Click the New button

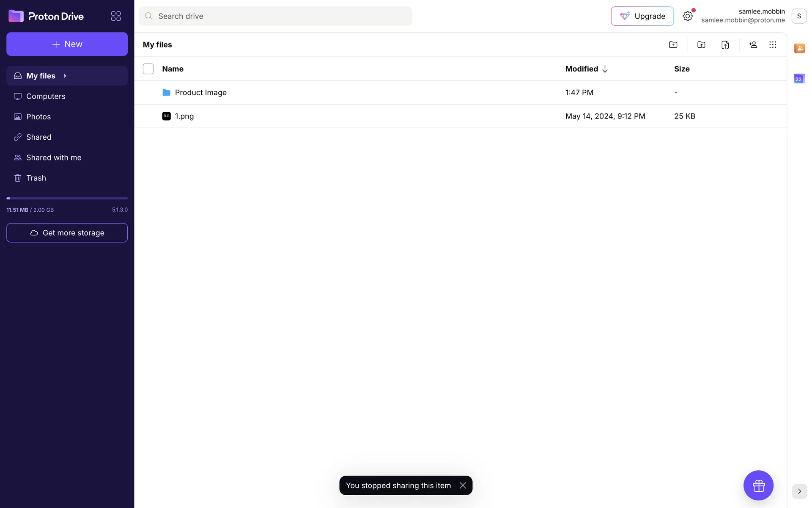[67, 44]
